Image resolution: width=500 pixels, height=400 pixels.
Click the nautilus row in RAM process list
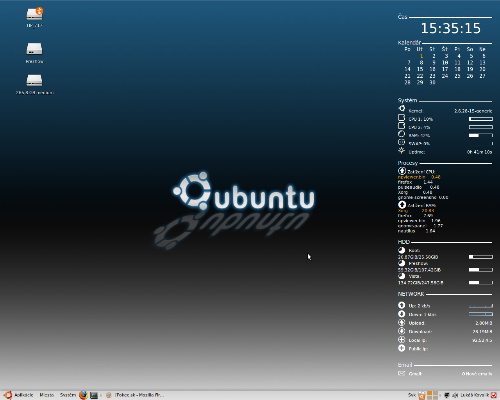(417, 231)
